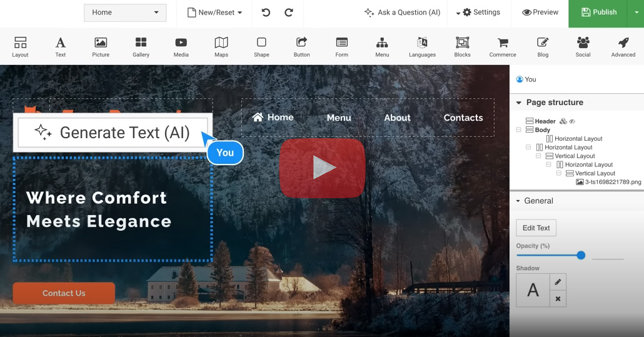The height and width of the screenshot is (337, 644).
Task: Select 3-ts1698221789.png in page structure
Action: point(609,182)
